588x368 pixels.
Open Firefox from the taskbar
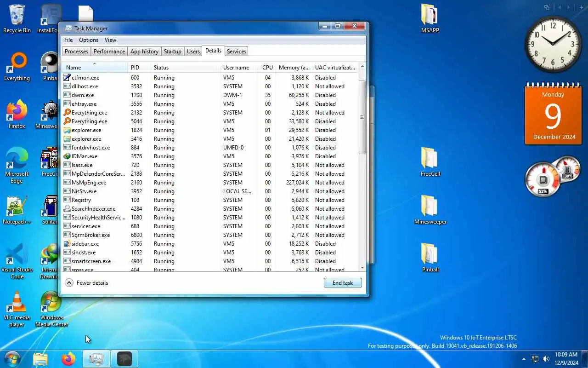pyautogui.click(x=68, y=359)
